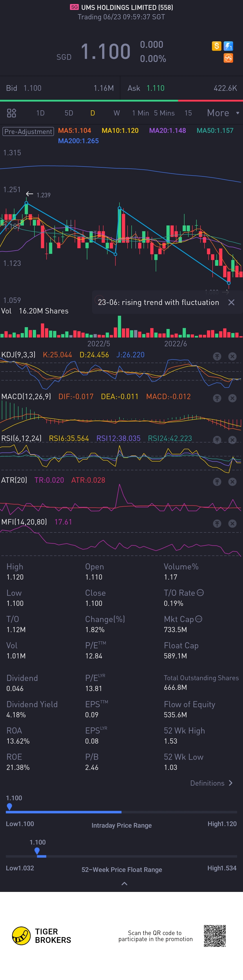The height and width of the screenshot is (980, 243).
Task: Tap the promotion QR code
Action: click(215, 936)
